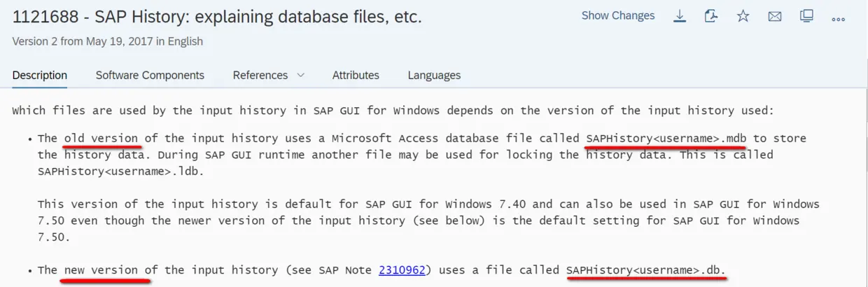Export the note as PDF
This screenshot has height=287, width=868.
click(711, 16)
